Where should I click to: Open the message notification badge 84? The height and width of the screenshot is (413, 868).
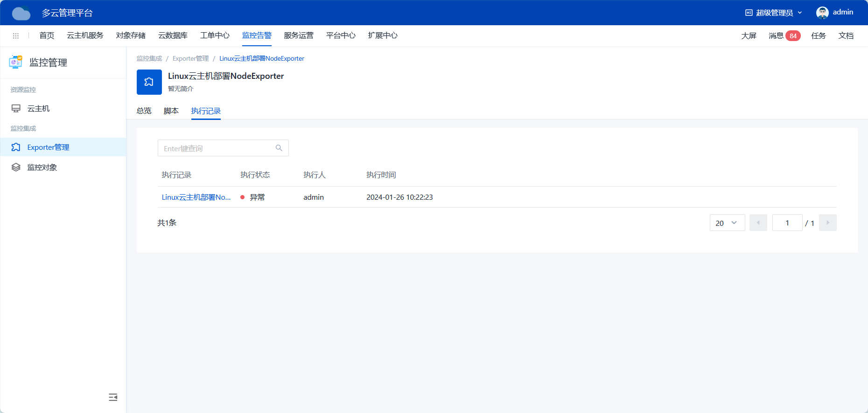[x=792, y=36]
